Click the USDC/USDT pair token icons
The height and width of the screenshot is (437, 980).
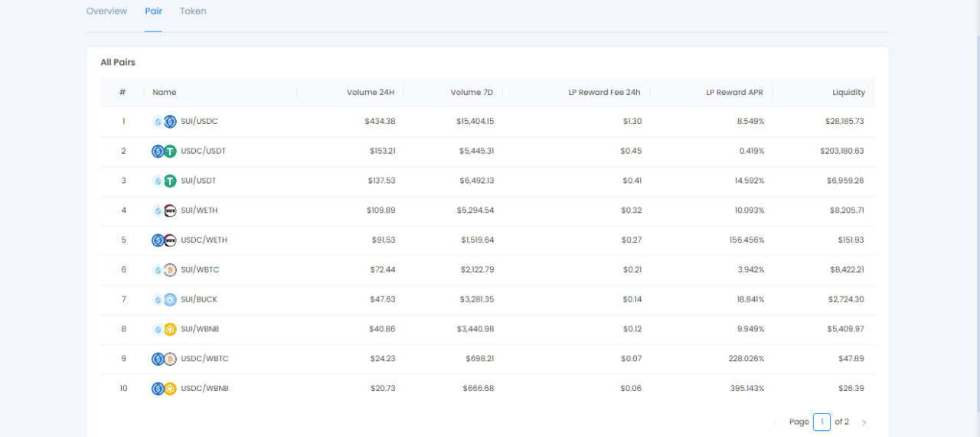tap(164, 151)
